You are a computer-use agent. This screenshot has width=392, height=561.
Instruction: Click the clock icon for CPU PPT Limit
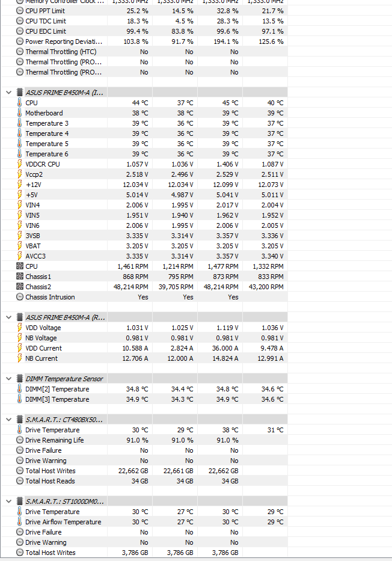pyautogui.click(x=20, y=11)
